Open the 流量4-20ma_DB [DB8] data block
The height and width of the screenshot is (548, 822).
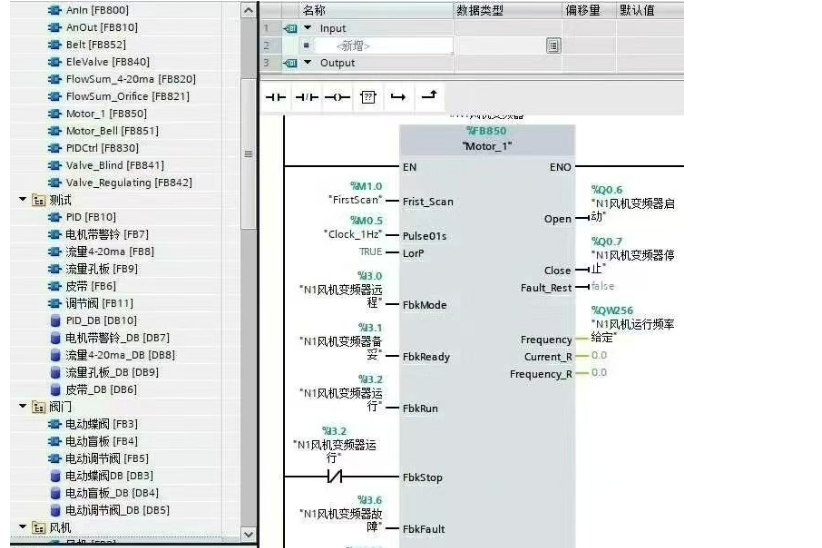(x=120, y=355)
